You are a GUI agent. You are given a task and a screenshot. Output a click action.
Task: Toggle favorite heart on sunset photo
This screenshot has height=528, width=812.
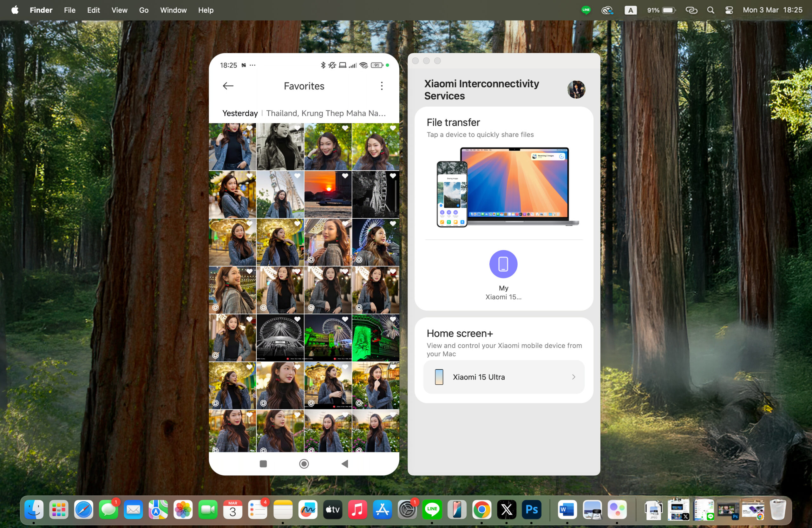click(345, 176)
